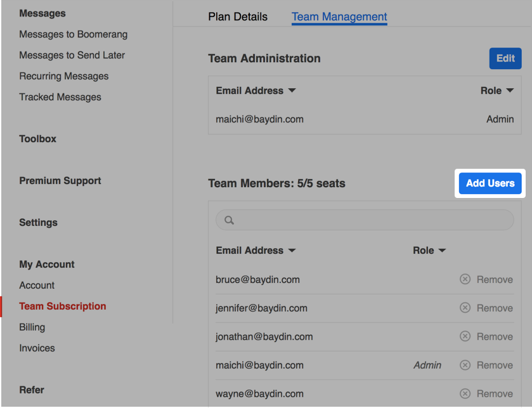Open Recurring Messages in sidebar
The width and height of the screenshot is (532, 408).
[x=63, y=76]
